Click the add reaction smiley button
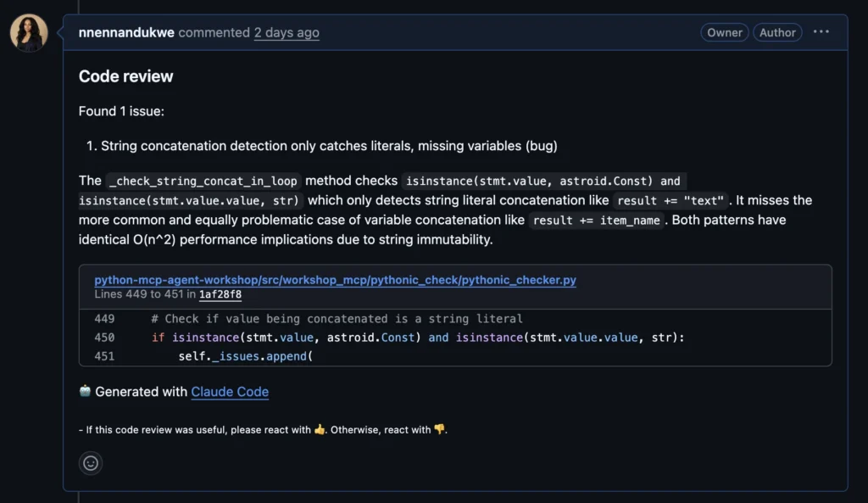This screenshot has height=503, width=868. pyautogui.click(x=91, y=463)
